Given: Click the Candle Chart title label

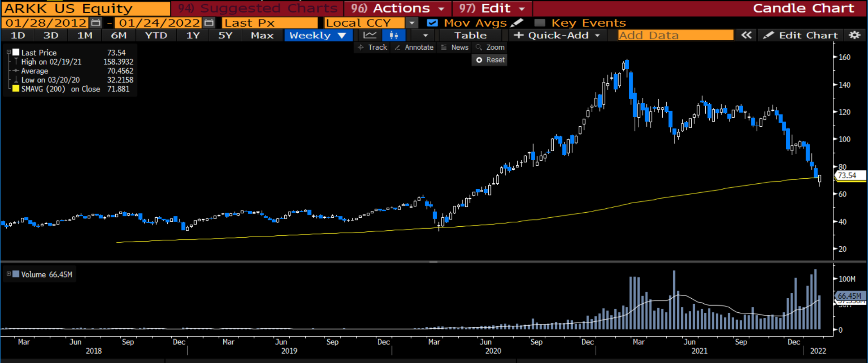Looking at the screenshot, I should (x=803, y=8).
